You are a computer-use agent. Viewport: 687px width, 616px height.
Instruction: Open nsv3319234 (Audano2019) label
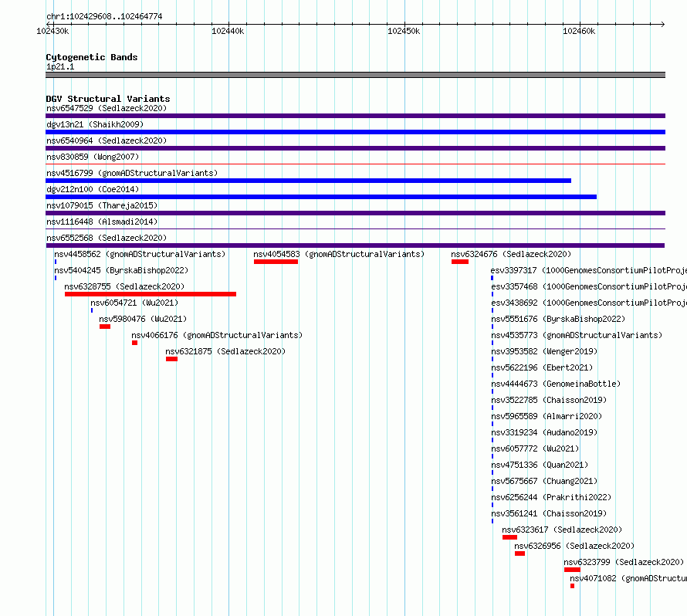[544, 432]
